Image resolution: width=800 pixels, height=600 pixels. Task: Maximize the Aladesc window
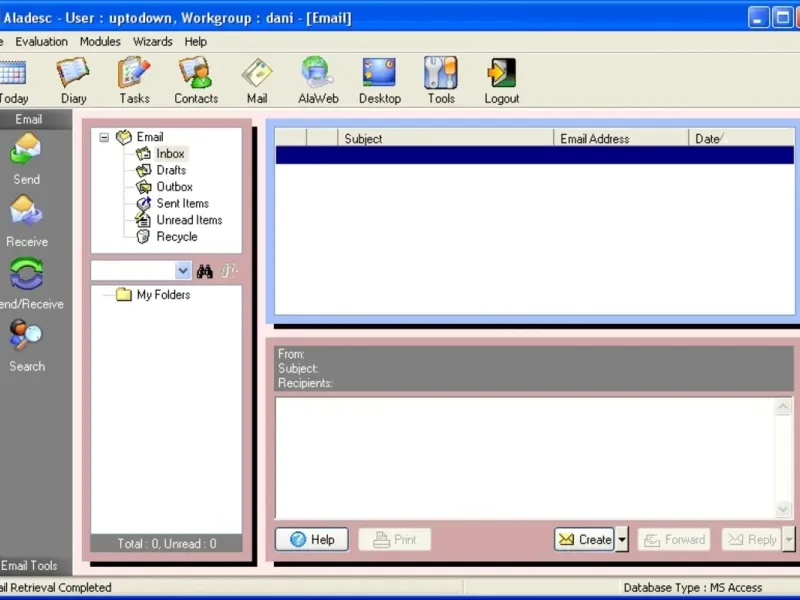[782, 18]
